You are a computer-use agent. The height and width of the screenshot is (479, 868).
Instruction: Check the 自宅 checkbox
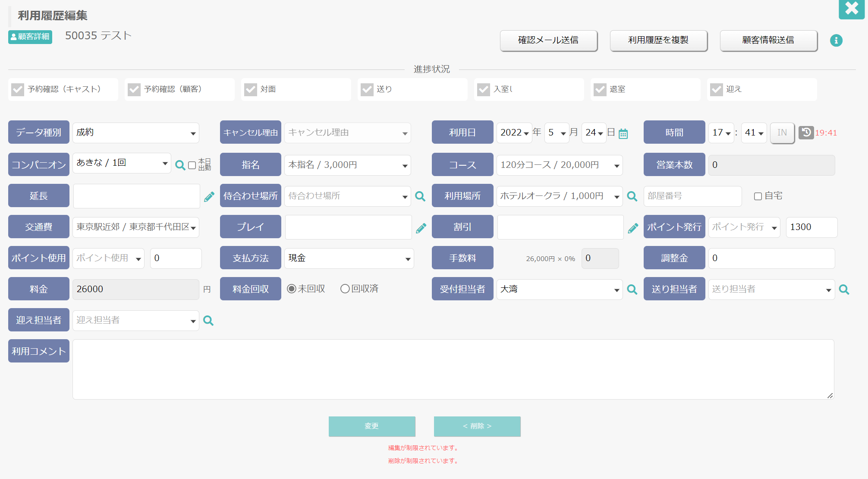758,196
